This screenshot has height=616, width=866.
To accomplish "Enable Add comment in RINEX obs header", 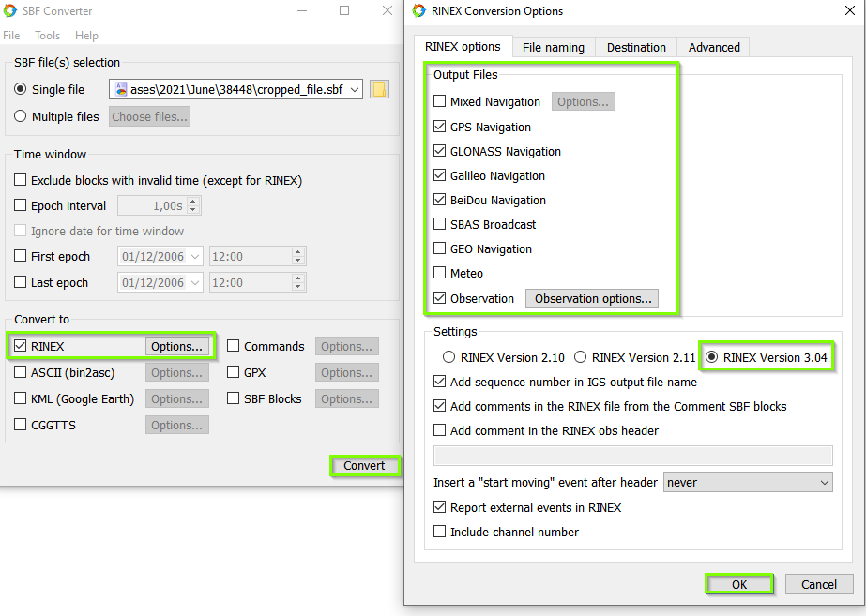I will point(440,430).
